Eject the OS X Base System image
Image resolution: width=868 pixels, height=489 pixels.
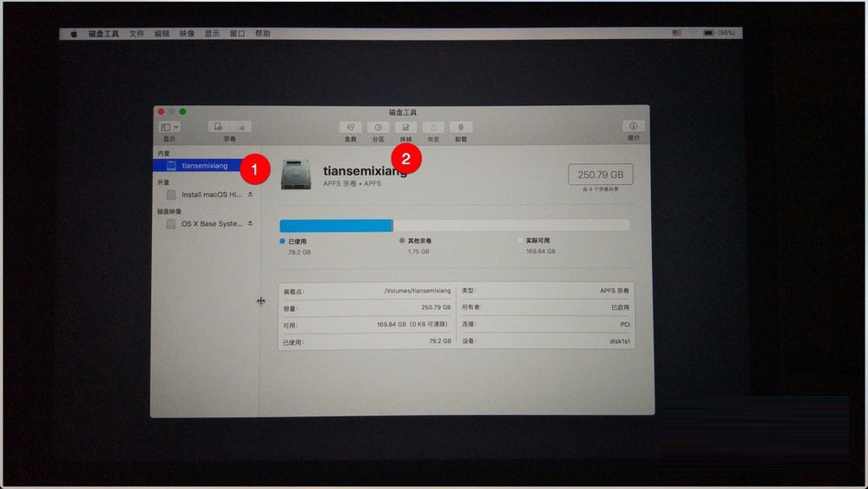click(251, 224)
